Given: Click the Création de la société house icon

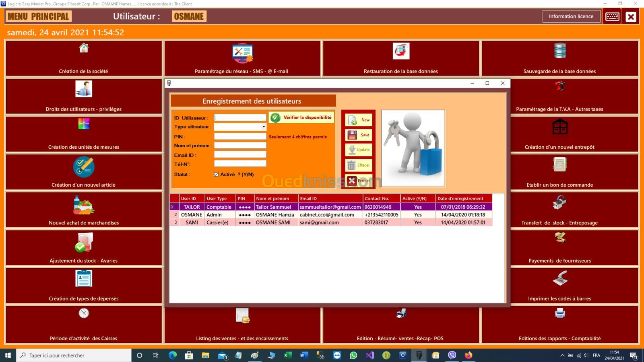Looking at the screenshot, I should 84,48.
